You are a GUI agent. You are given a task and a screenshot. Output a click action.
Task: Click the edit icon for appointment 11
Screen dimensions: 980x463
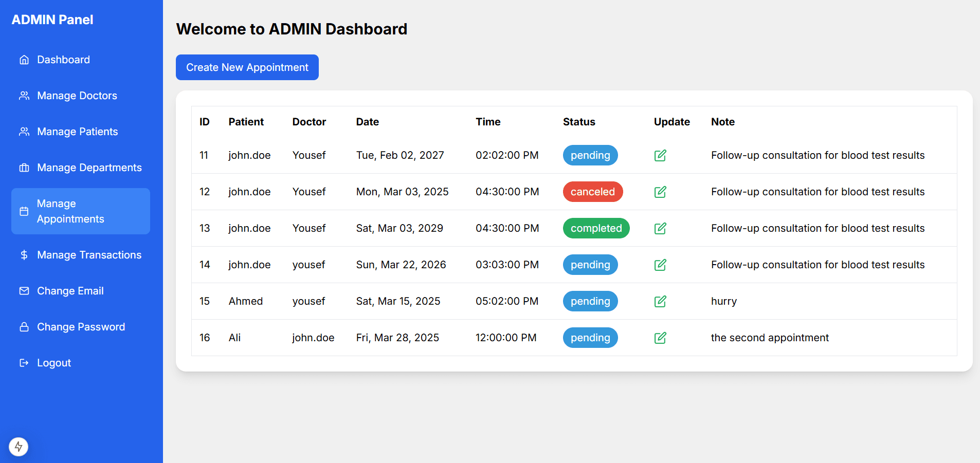(660, 155)
